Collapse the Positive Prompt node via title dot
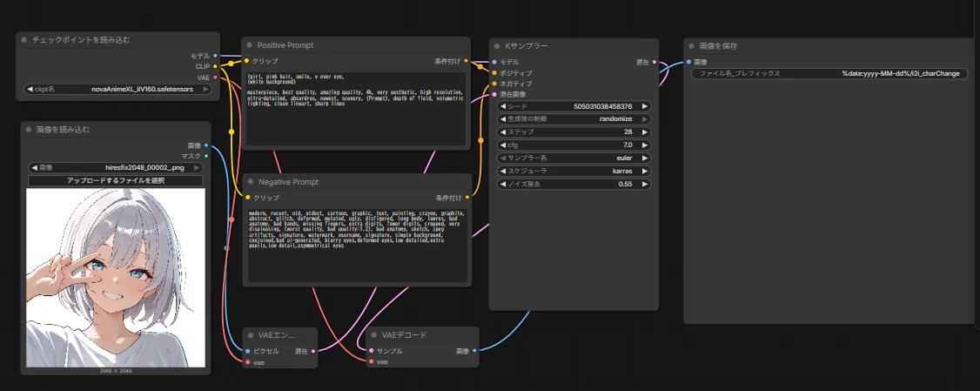The image size is (980, 391). tap(250, 45)
